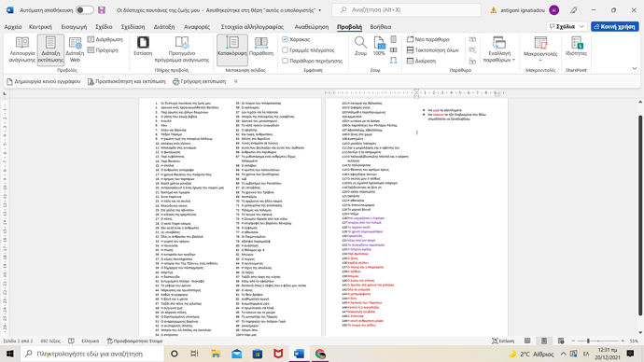644x362 pixels.
Task: Open the Mailings (Στοιχεία αλληλογραφίας) tab
Action: tap(252, 27)
